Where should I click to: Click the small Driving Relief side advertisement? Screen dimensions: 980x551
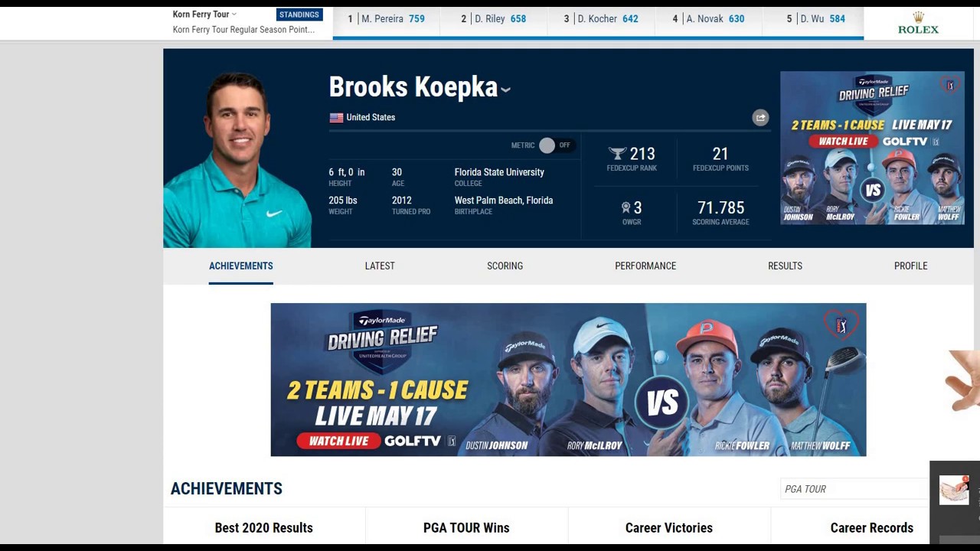click(x=872, y=148)
